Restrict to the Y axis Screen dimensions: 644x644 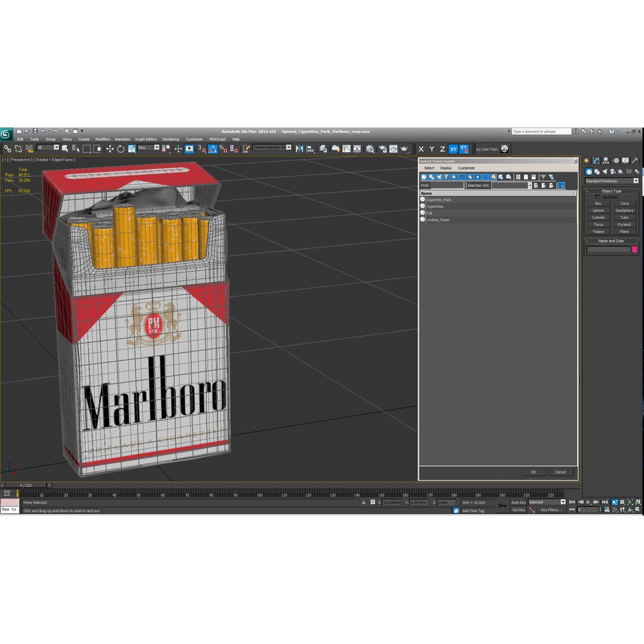coord(432,149)
